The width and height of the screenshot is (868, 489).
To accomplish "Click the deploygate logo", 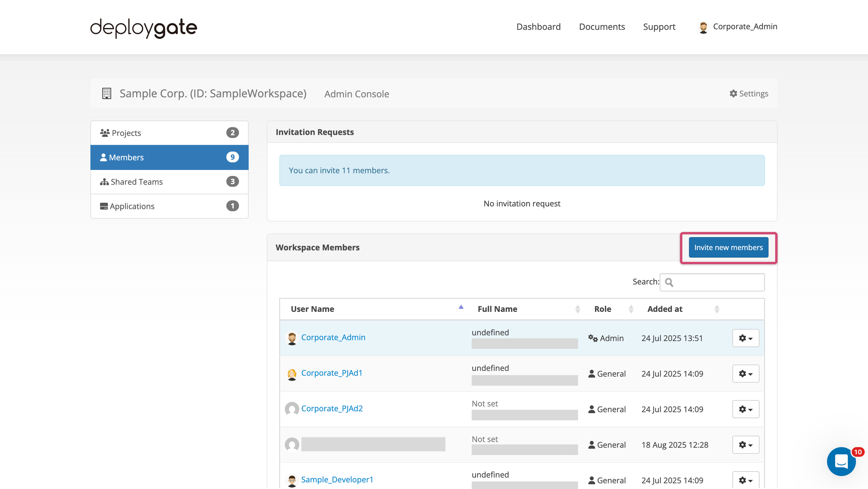I will (x=143, y=28).
